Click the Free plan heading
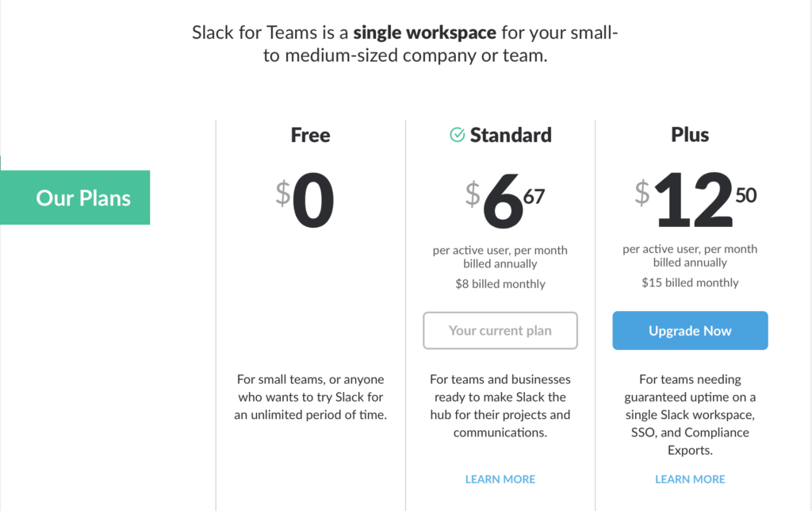Screen dimensions: 812x511 click(310, 135)
